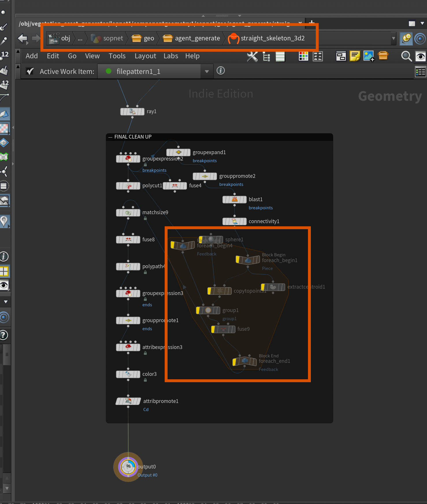Image resolution: width=427 pixels, height=504 pixels.
Task: Collapse the FINAL CLEAN UP network box
Action: tap(110, 137)
